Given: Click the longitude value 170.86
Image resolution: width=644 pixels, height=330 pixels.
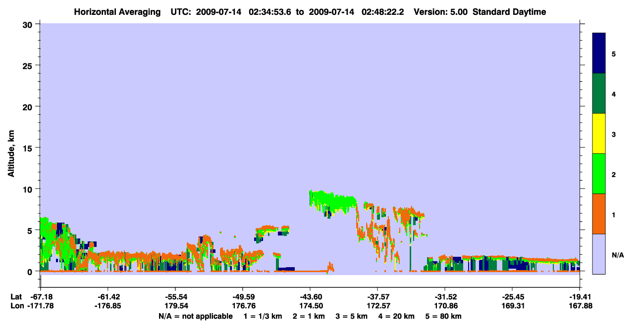Looking at the screenshot, I should click(x=445, y=306).
